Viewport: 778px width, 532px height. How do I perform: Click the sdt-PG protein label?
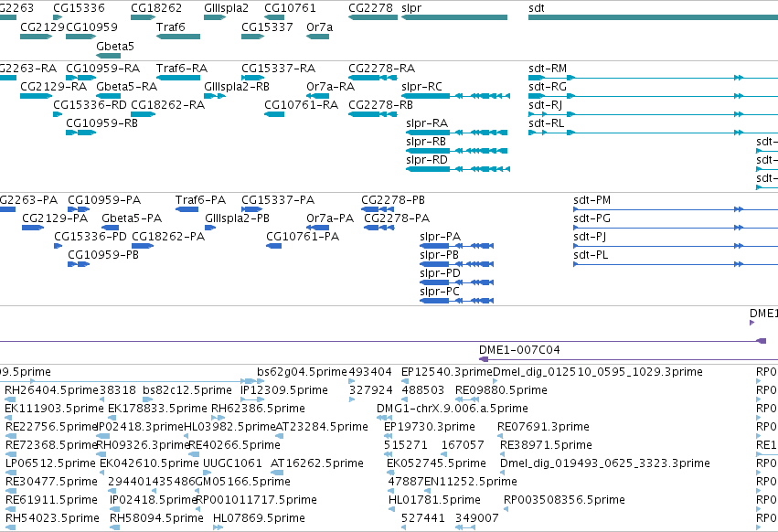point(591,218)
